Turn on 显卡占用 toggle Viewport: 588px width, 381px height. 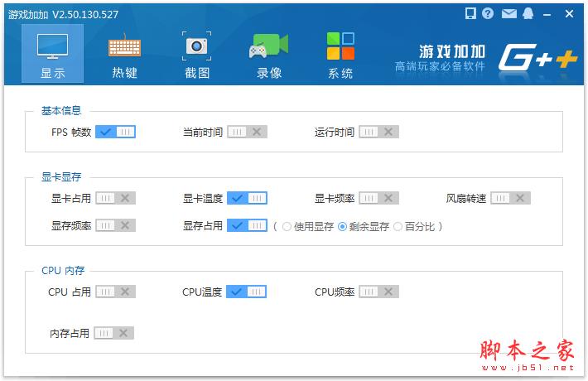[x=115, y=198]
